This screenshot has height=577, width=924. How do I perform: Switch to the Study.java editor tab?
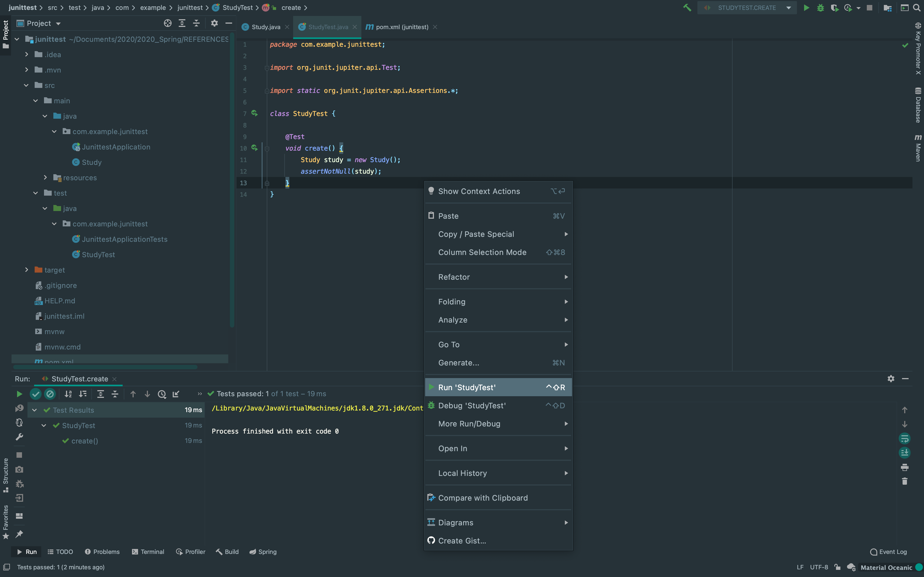point(265,27)
